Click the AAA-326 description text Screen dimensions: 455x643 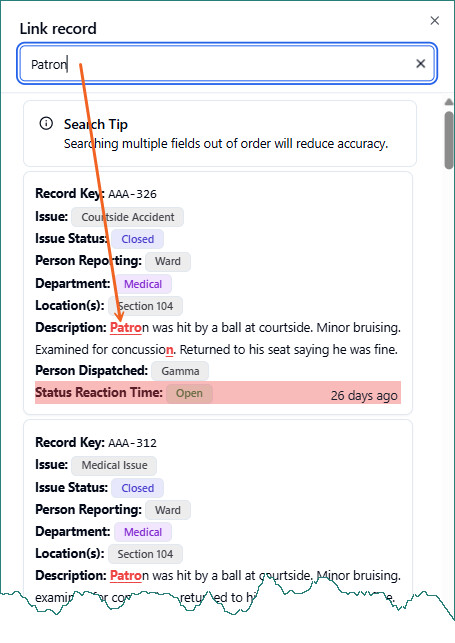tap(217, 339)
